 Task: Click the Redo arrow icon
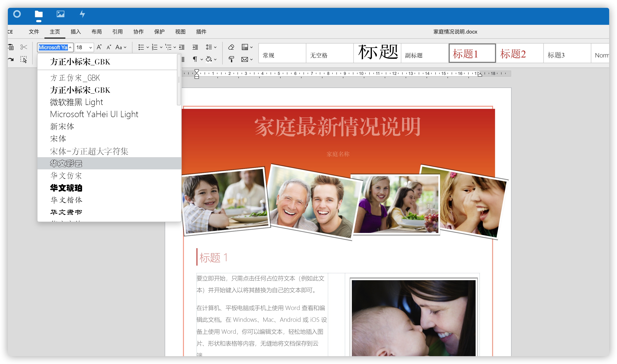click(11, 59)
